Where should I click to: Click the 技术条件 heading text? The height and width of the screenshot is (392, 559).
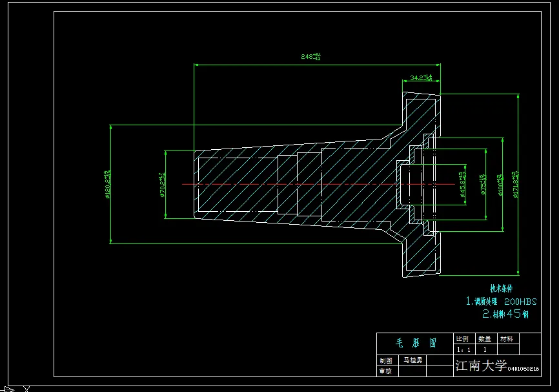[502, 288]
